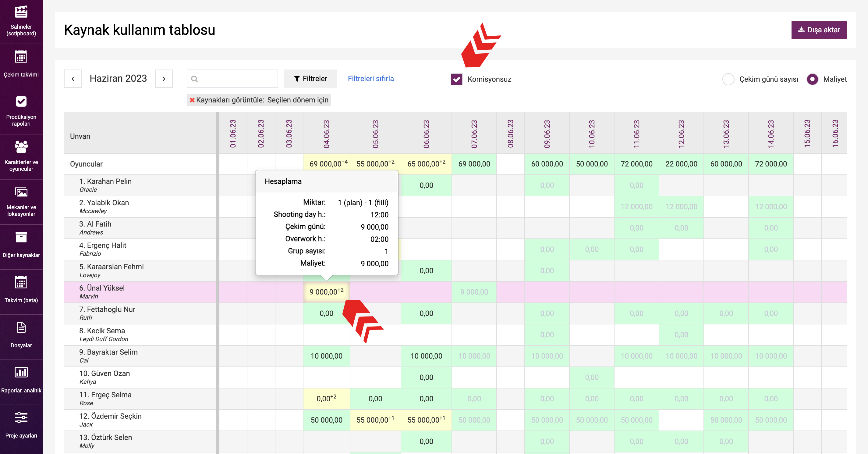This screenshot has height=454, width=868.
Task: Click Oyuncular total 65 000,00+2 cell
Action: pos(426,164)
